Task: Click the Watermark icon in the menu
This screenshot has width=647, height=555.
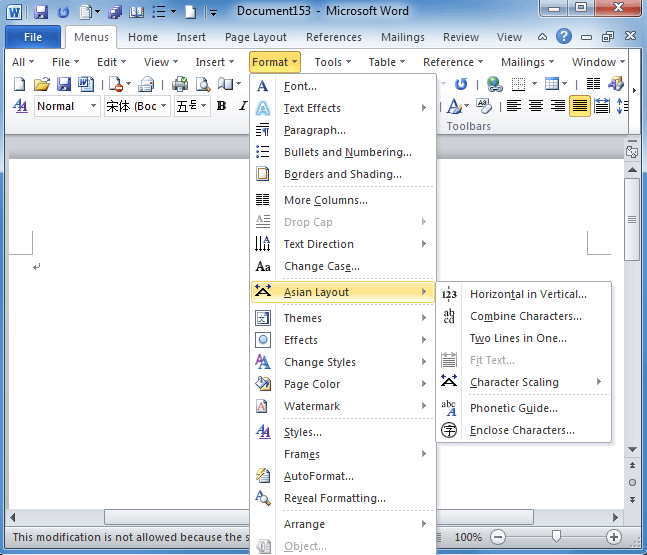Action: (x=263, y=406)
